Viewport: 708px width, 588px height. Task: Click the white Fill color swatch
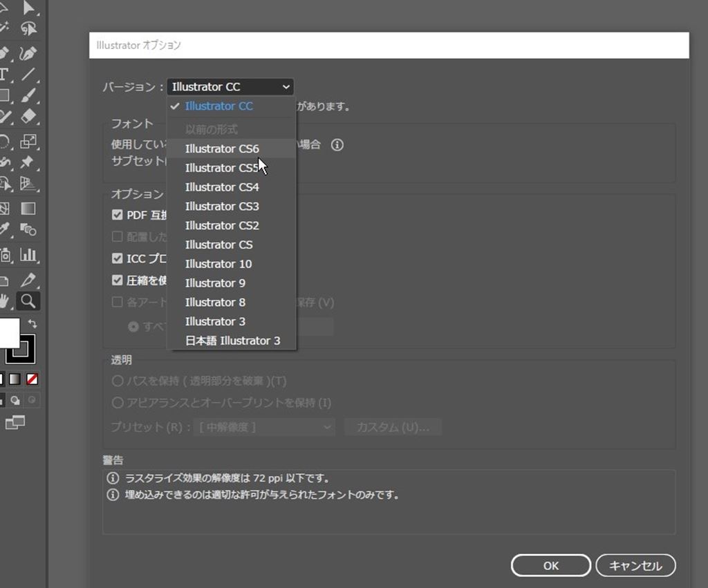tap(8, 333)
